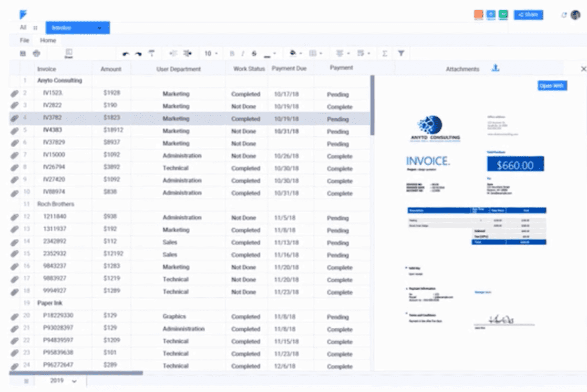The image size is (587, 392).
Task: Click the undo arrow
Action: [126, 54]
